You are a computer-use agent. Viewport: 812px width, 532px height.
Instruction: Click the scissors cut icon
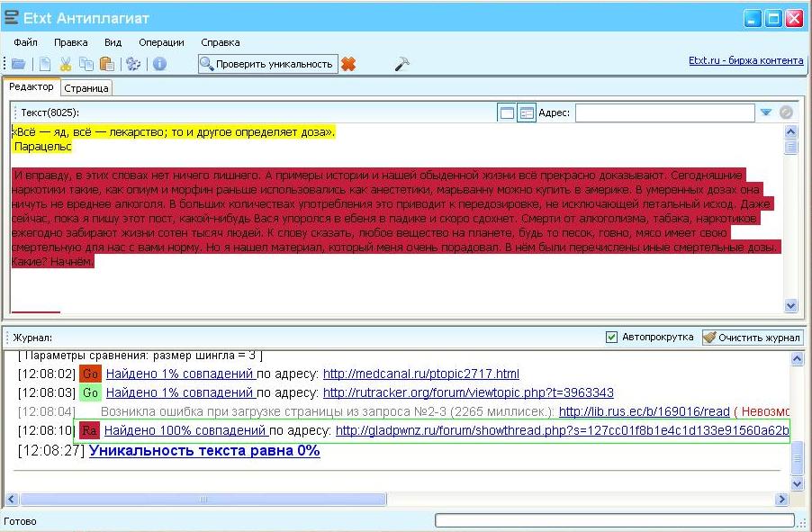point(66,64)
